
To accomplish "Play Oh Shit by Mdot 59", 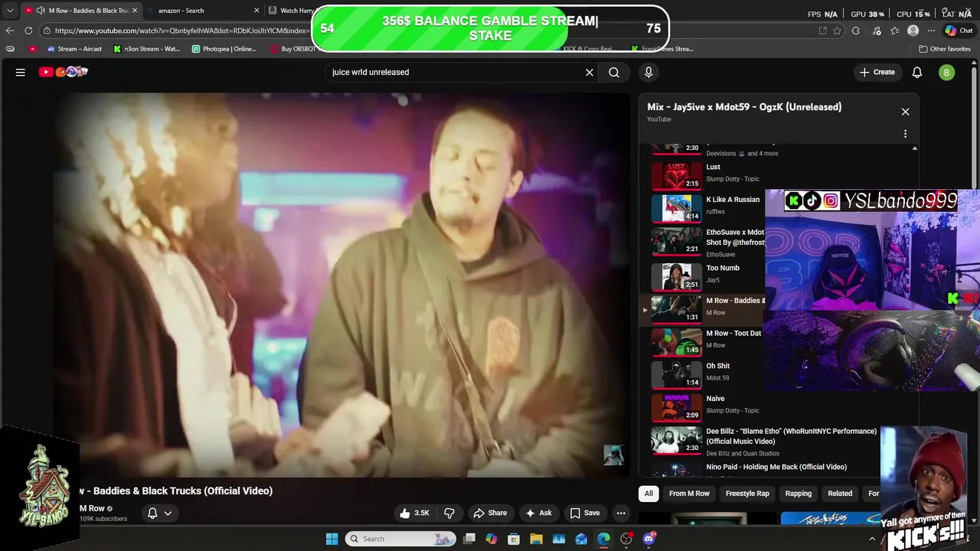I will (x=677, y=374).
